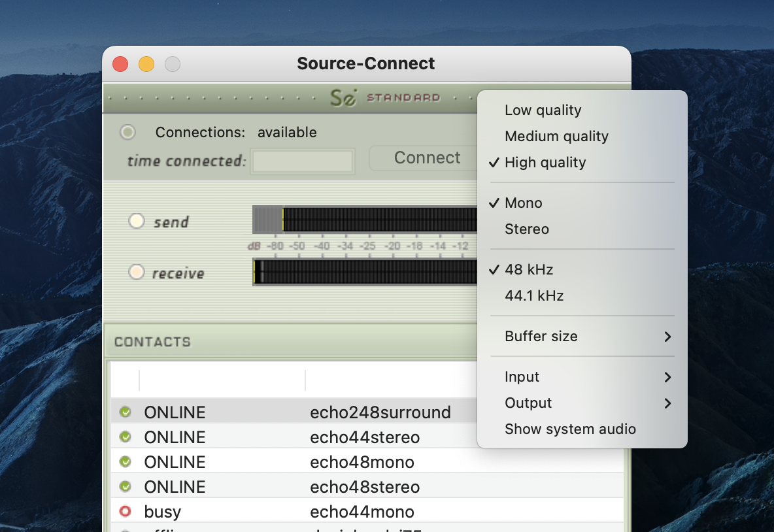The height and width of the screenshot is (532, 774).
Task: Click the red busy icon for echo44mono
Action: (126, 511)
